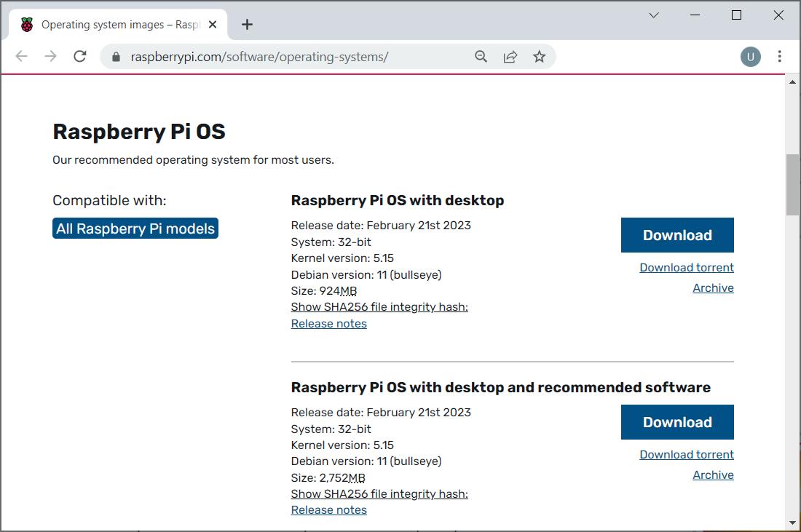
Task: Click the Raspberry Pi favicon on tab
Action: coord(27,25)
